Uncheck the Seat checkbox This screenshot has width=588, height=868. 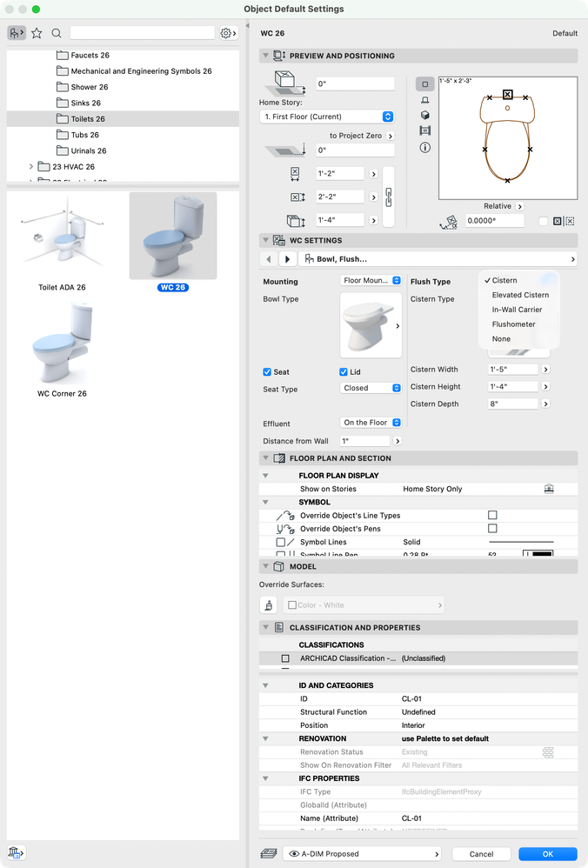pos(267,372)
